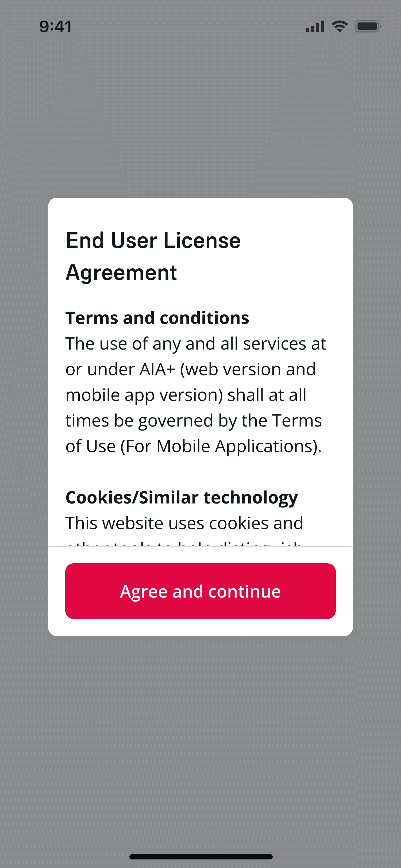Viewport: 401px width, 868px height.
Task: Click the line "This website uses cookies and"
Action: [184, 523]
